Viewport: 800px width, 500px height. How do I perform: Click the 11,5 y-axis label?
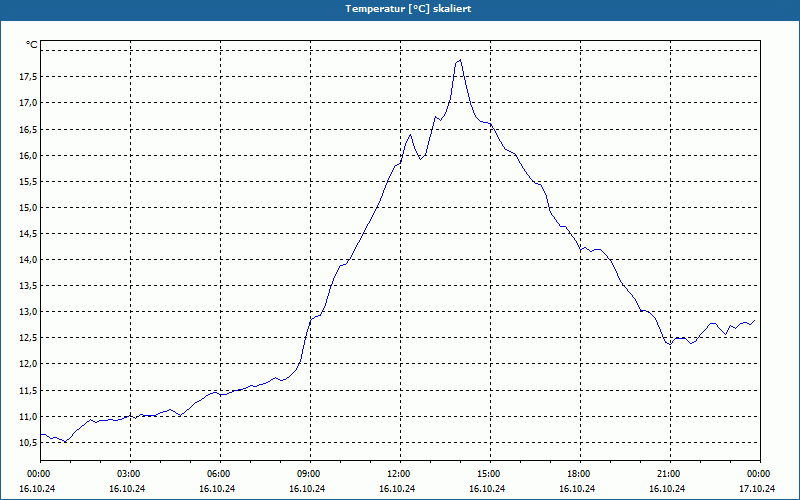coord(27,391)
